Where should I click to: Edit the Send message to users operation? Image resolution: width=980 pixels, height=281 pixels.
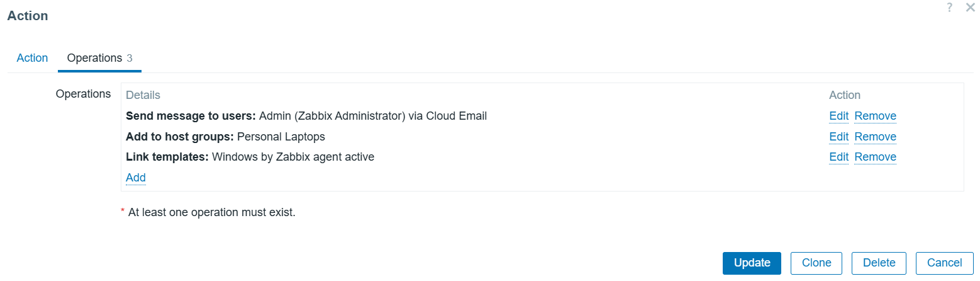(838, 116)
